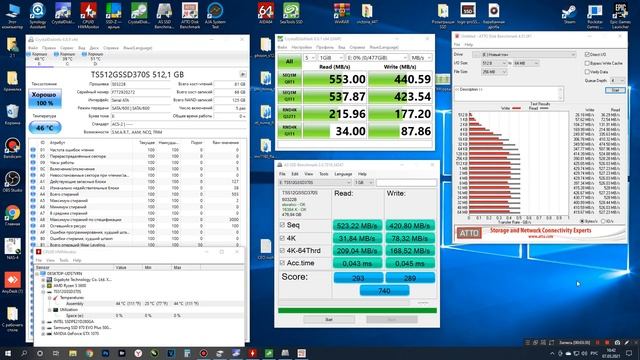Open the system tray overflow arrow
The image size is (640, 360).
tap(552, 353)
